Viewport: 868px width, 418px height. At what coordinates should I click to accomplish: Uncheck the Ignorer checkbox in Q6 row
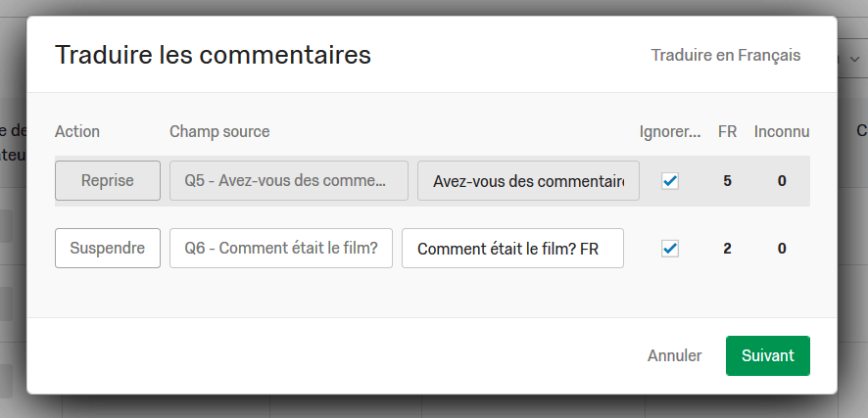pyautogui.click(x=670, y=249)
